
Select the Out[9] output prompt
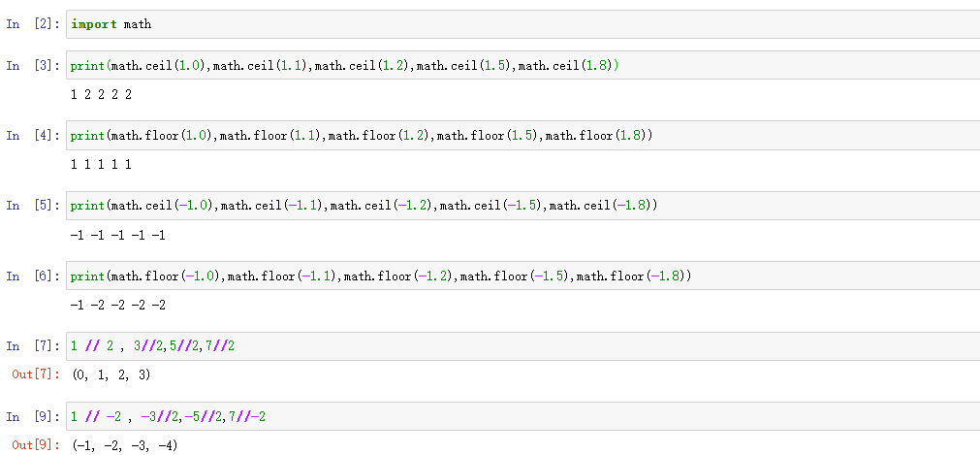(35, 444)
